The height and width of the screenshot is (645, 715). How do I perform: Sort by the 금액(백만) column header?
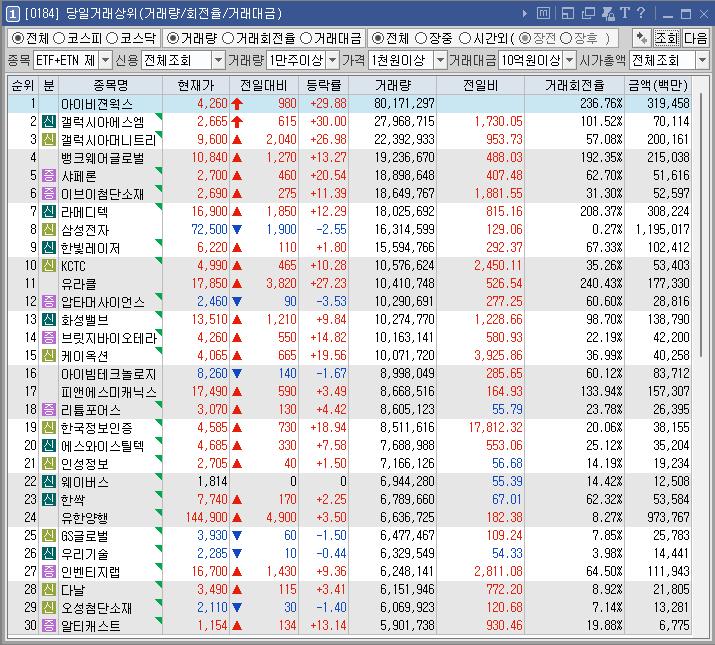(658, 85)
